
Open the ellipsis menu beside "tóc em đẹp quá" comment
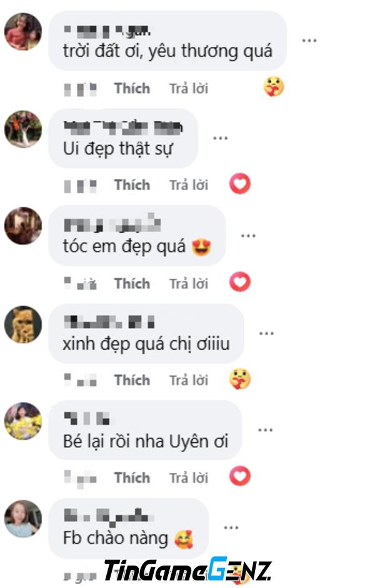(x=248, y=235)
